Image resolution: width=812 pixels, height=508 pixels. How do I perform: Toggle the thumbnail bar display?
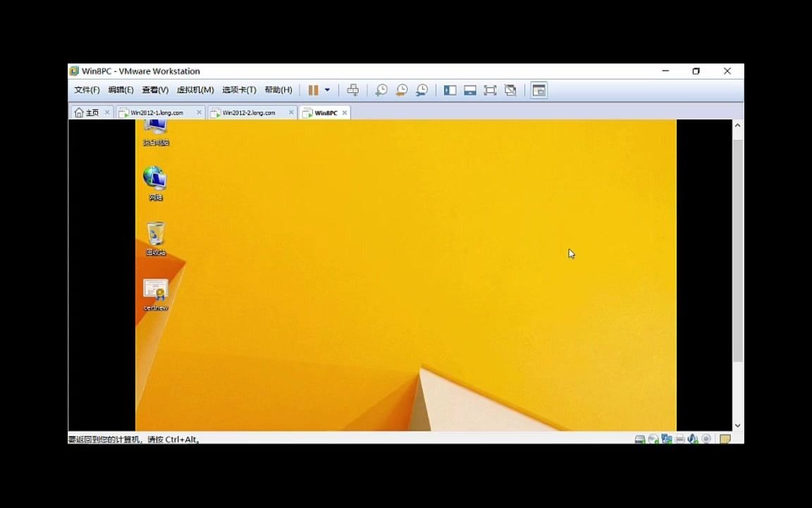[x=470, y=90]
